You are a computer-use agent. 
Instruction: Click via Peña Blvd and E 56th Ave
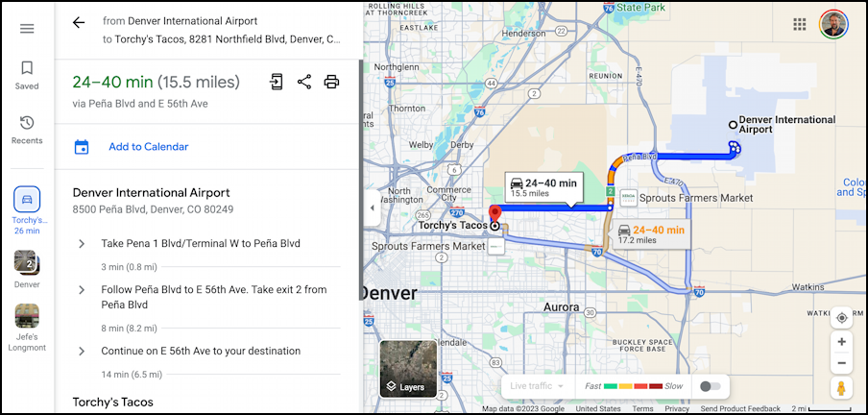(x=140, y=104)
